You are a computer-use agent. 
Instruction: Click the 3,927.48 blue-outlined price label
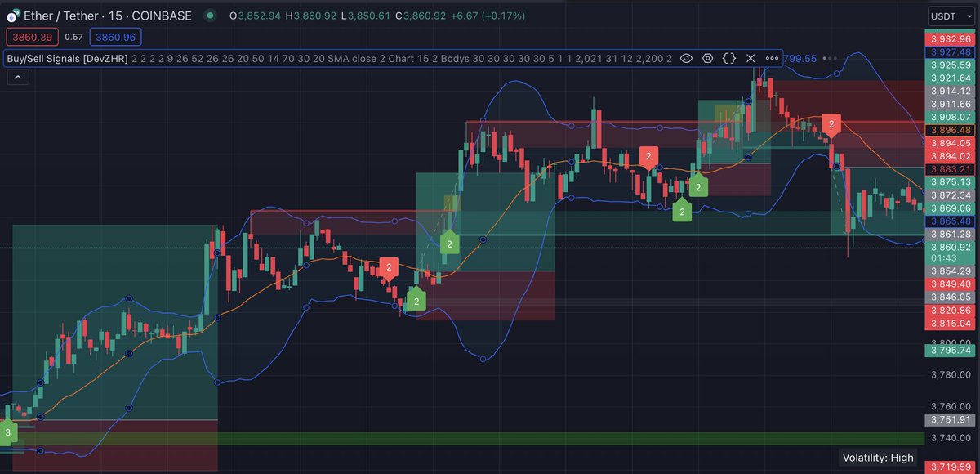pos(949,51)
